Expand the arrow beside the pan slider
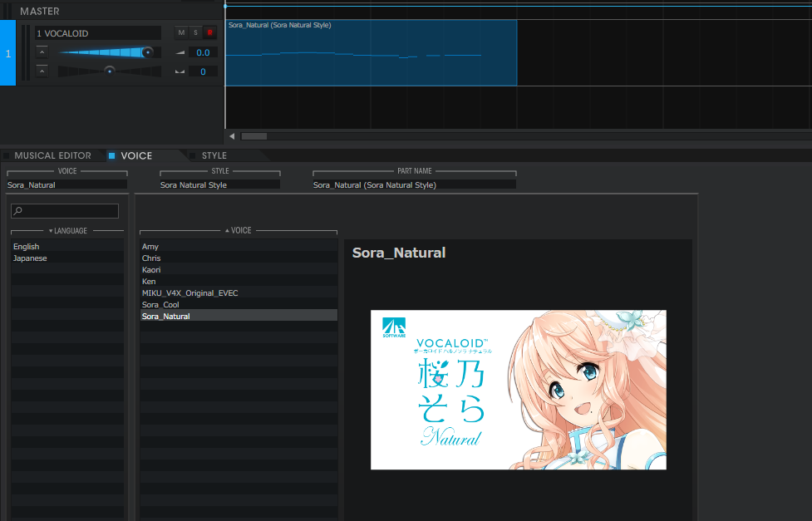The image size is (812, 521). pos(42,71)
